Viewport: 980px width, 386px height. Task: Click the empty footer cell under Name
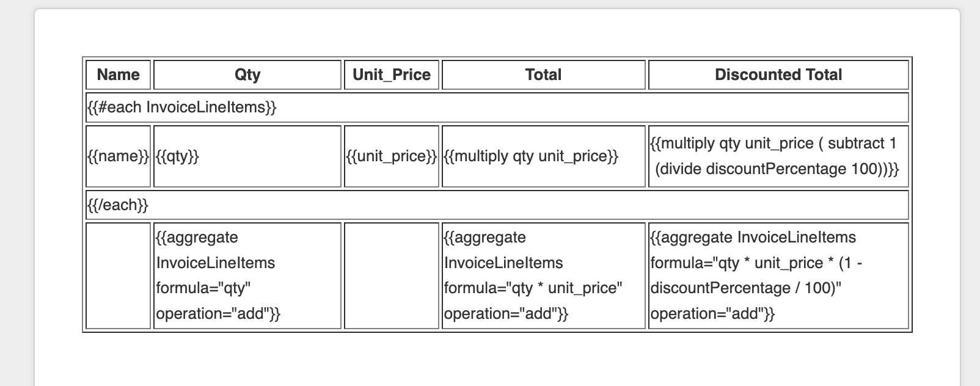click(118, 275)
